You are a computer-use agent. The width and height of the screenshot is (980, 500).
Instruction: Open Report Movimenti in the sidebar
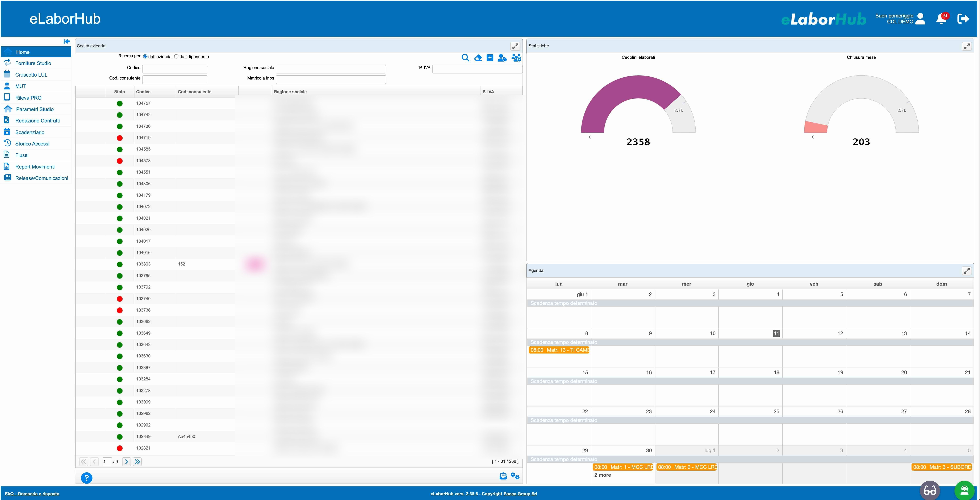(x=36, y=167)
